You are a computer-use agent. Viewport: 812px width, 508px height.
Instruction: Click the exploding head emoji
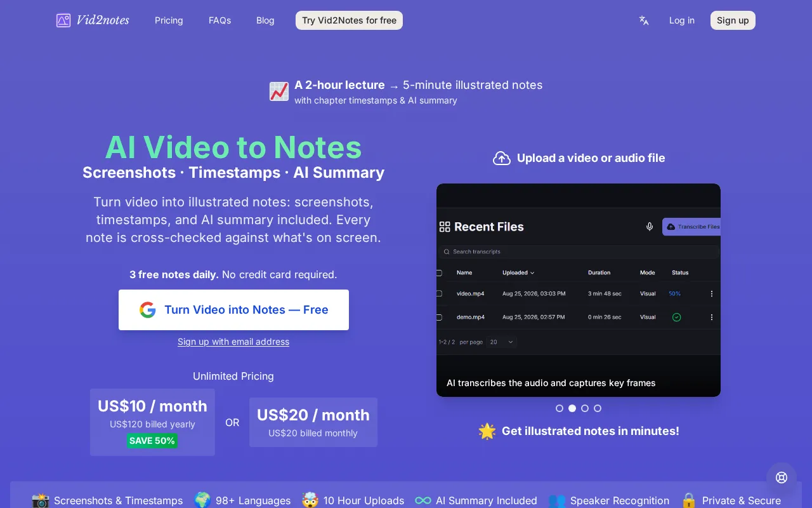(310, 500)
